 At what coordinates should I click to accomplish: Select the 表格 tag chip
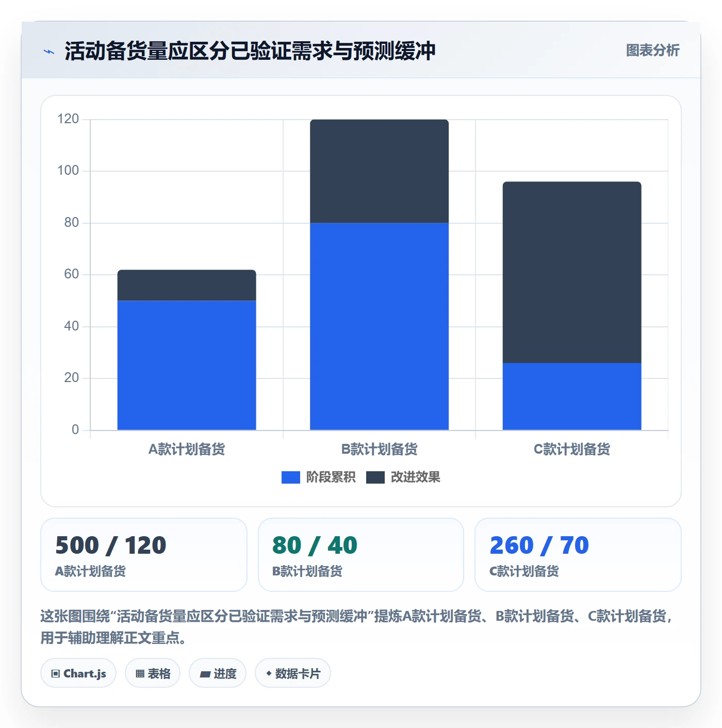point(153,673)
